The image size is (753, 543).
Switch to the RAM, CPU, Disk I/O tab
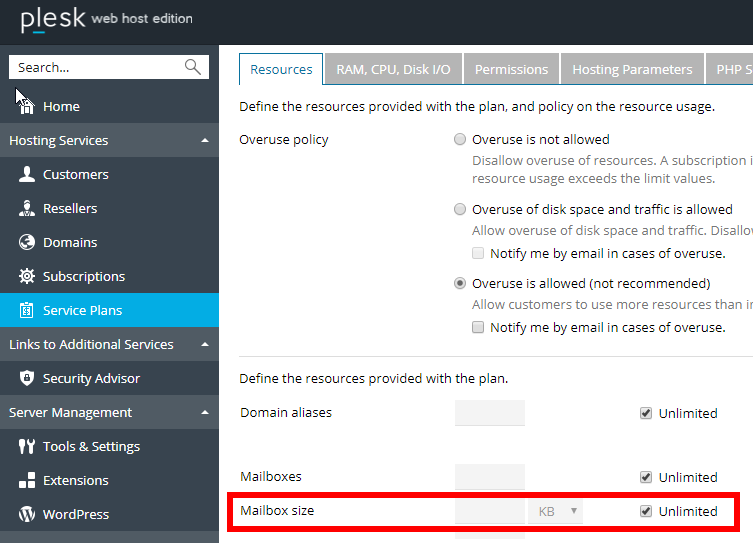coord(393,69)
